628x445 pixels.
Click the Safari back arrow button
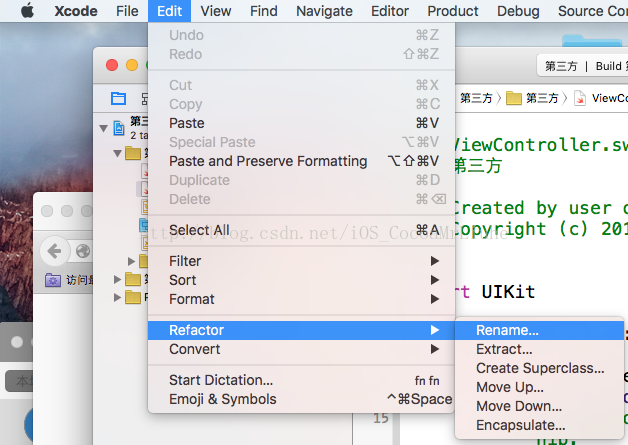click(54, 251)
